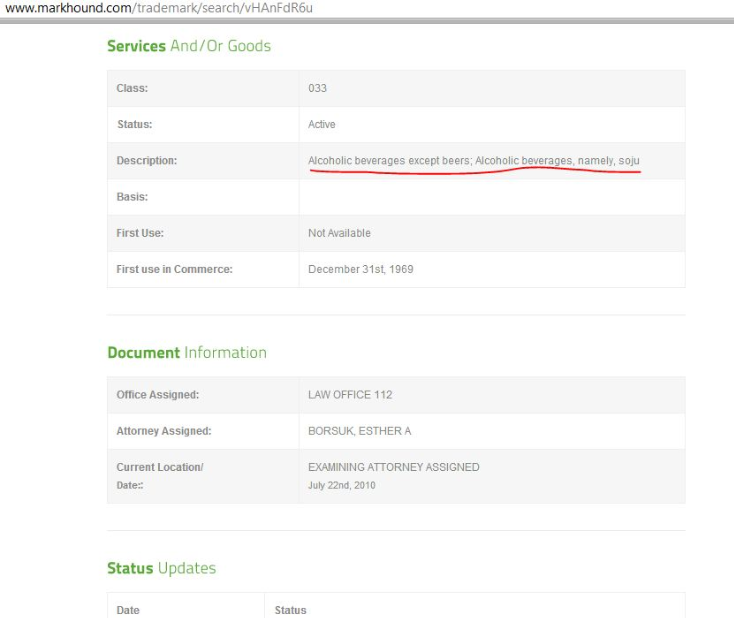This screenshot has height=618, width=734.
Task: Select LAW OFFICE 112 value
Action: tap(350, 394)
